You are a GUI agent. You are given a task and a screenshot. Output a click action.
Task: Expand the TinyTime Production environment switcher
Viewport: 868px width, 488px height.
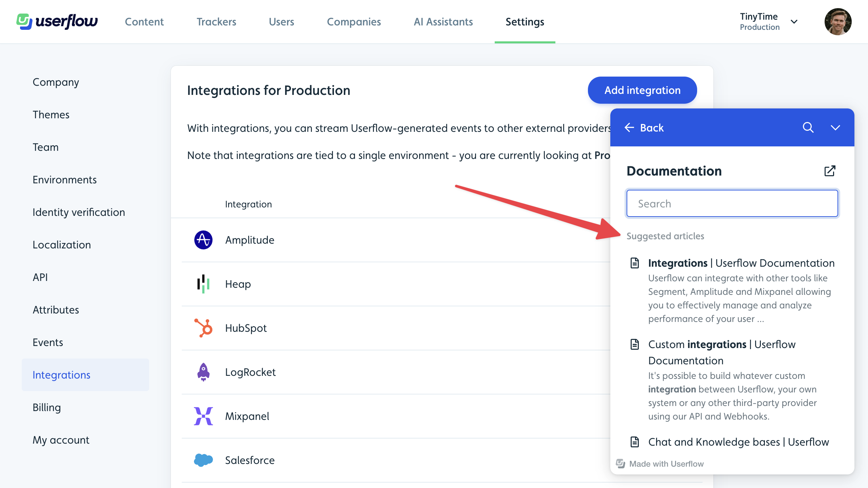point(769,22)
